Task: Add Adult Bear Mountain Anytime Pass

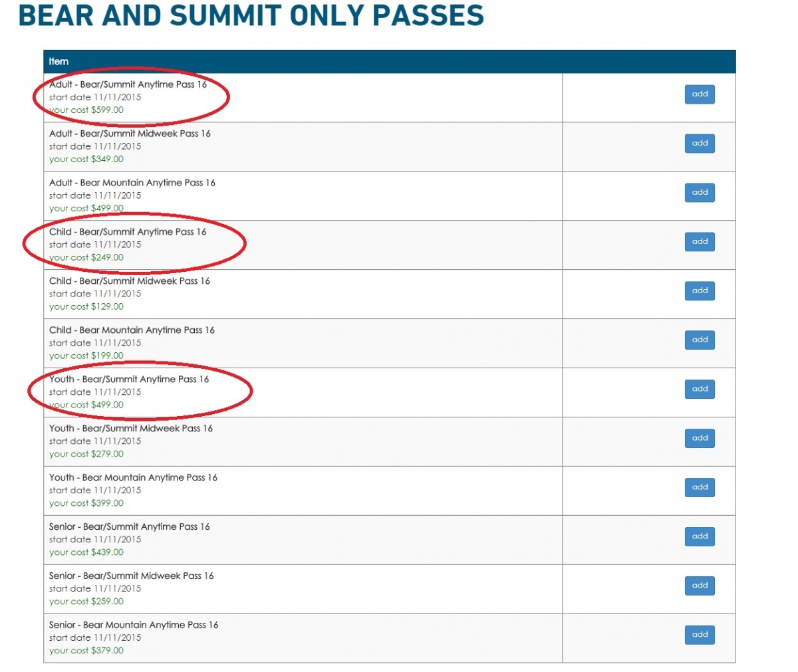Action: click(700, 193)
